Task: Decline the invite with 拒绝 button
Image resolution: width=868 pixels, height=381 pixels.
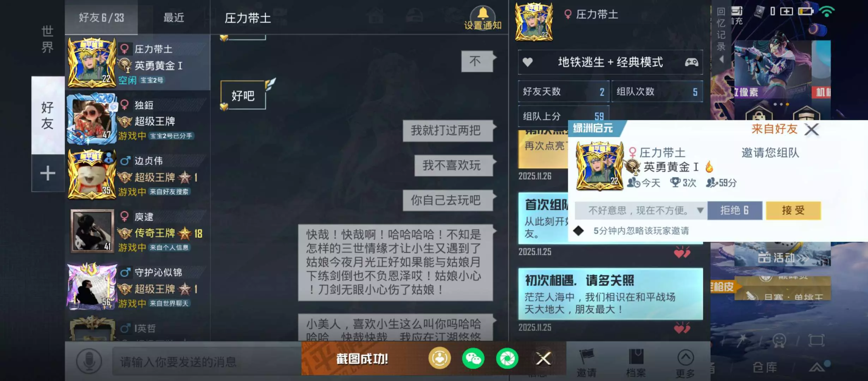Action: 735,211
